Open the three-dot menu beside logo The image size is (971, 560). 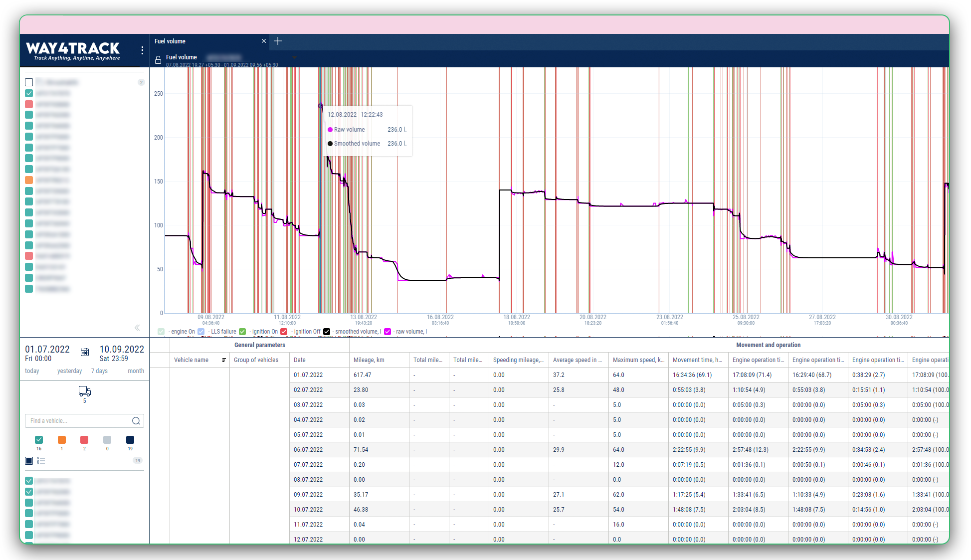(x=142, y=50)
